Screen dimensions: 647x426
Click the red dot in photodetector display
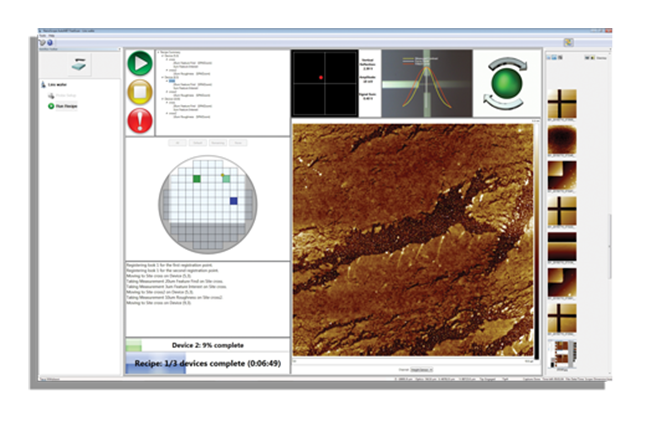coord(319,76)
